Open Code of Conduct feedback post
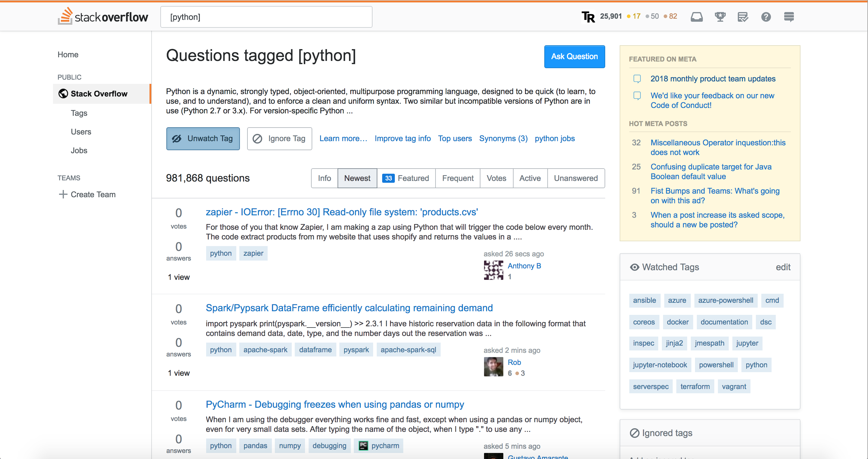 (x=712, y=100)
